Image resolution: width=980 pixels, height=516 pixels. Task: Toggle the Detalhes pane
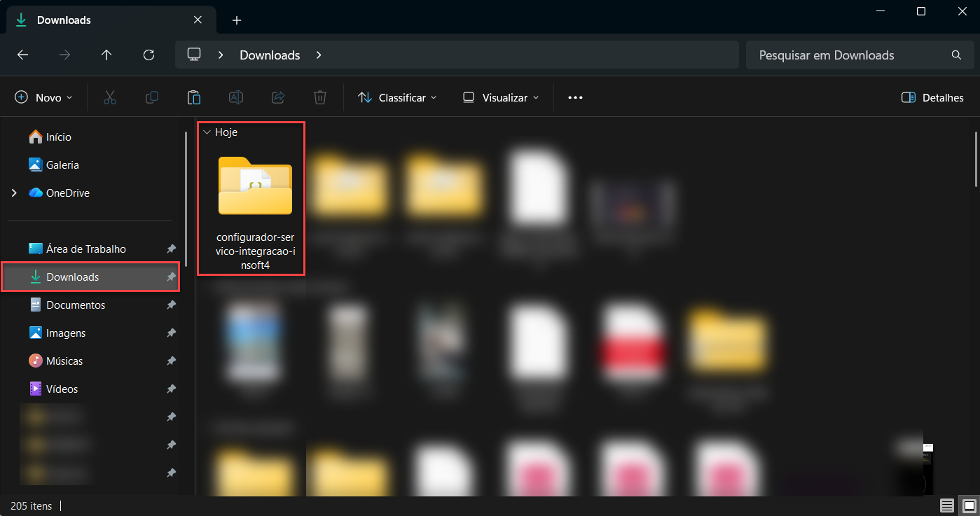[x=932, y=98]
